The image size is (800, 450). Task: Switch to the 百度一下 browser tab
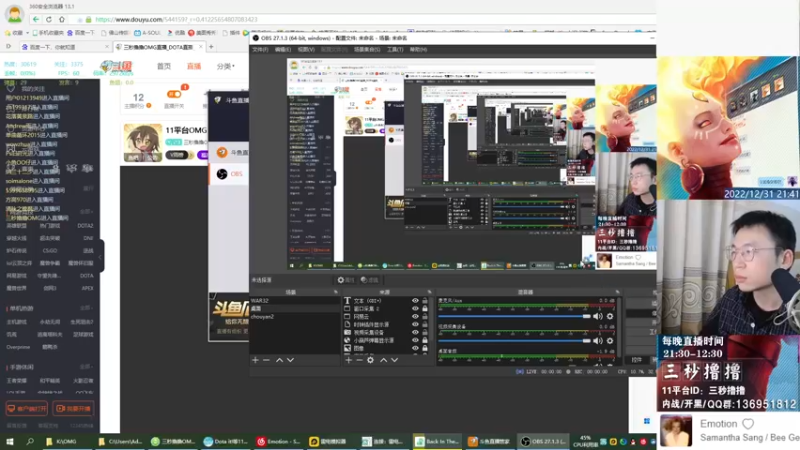[64, 47]
